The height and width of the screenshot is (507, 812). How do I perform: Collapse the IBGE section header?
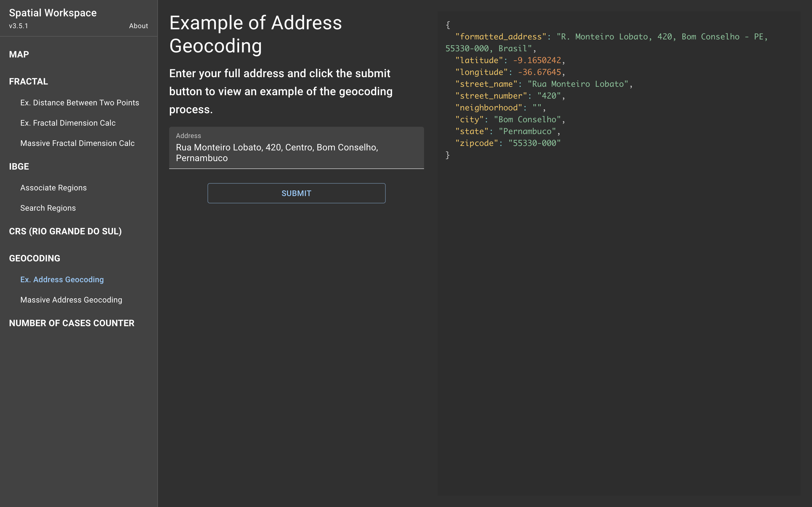coord(19,166)
